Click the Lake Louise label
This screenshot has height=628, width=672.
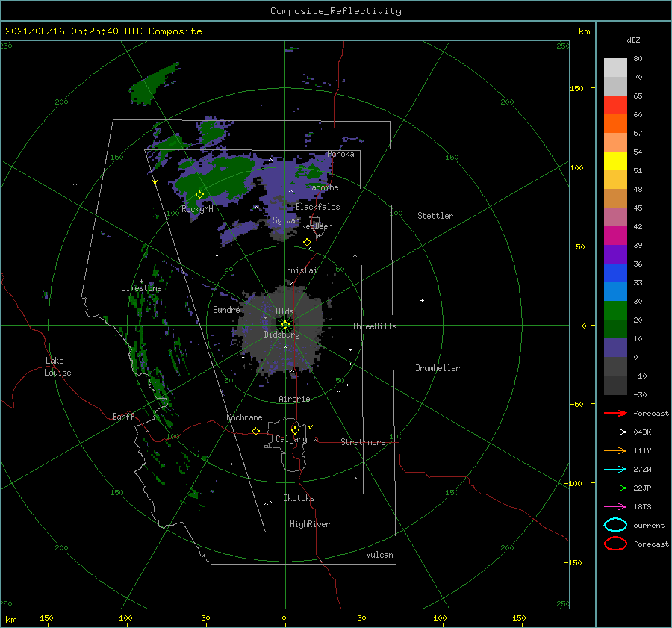point(57,367)
